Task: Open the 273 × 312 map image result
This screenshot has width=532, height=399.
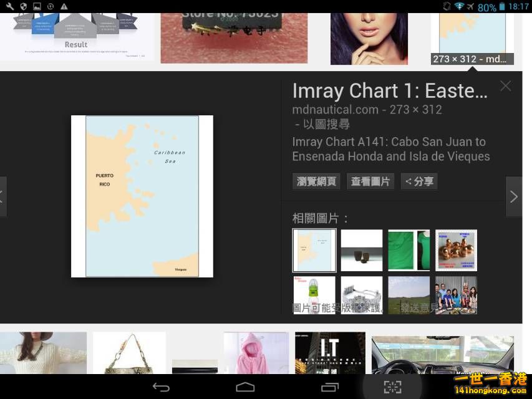Action: 472,39
